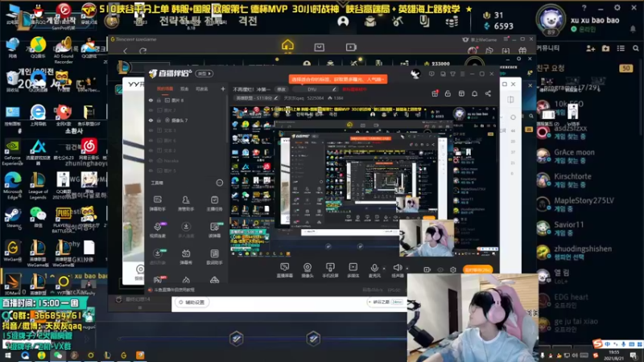
Task: Add a new scene with plus button
Action: coord(223,88)
